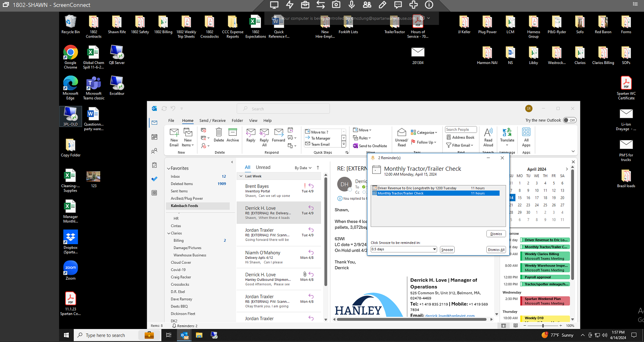Viewport: 644px width, 342px height.
Task: Click the Snooze button
Action: coord(447,249)
